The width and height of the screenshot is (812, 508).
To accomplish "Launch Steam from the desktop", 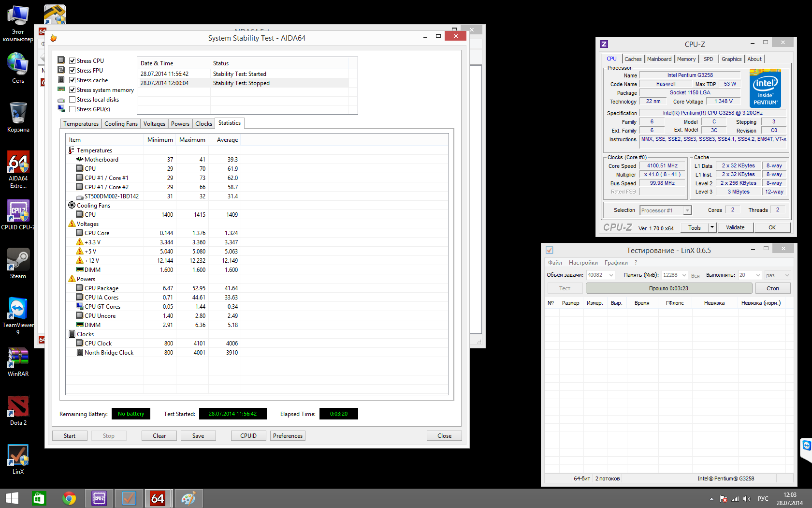I will pos(18,264).
